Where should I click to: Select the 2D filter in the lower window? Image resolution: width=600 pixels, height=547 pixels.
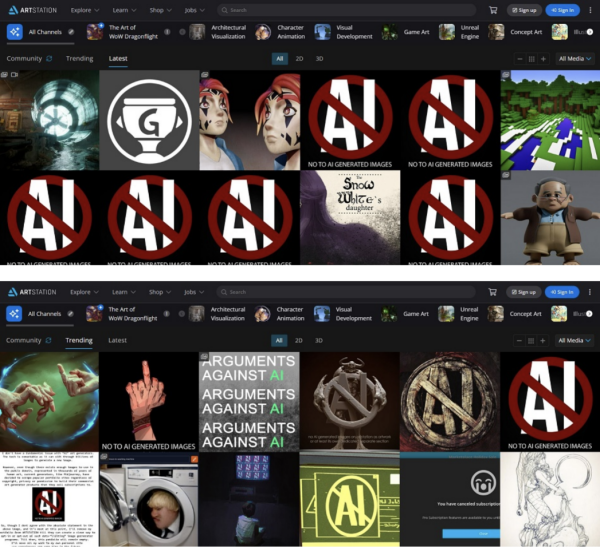click(298, 340)
